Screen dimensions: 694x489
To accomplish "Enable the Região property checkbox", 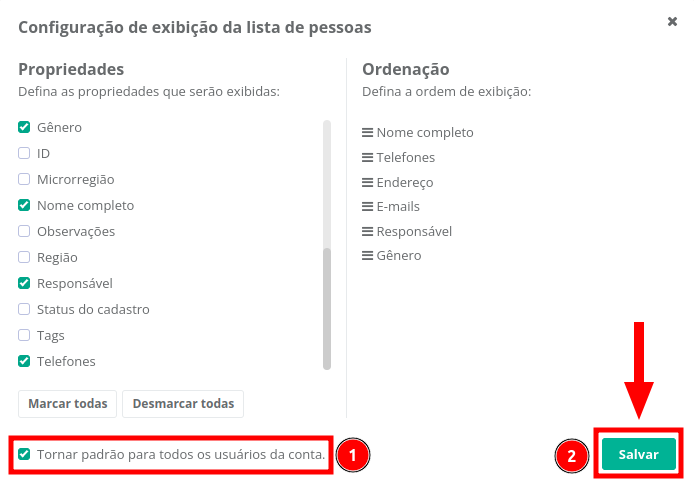I will pyautogui.click(x=25, y=257).
